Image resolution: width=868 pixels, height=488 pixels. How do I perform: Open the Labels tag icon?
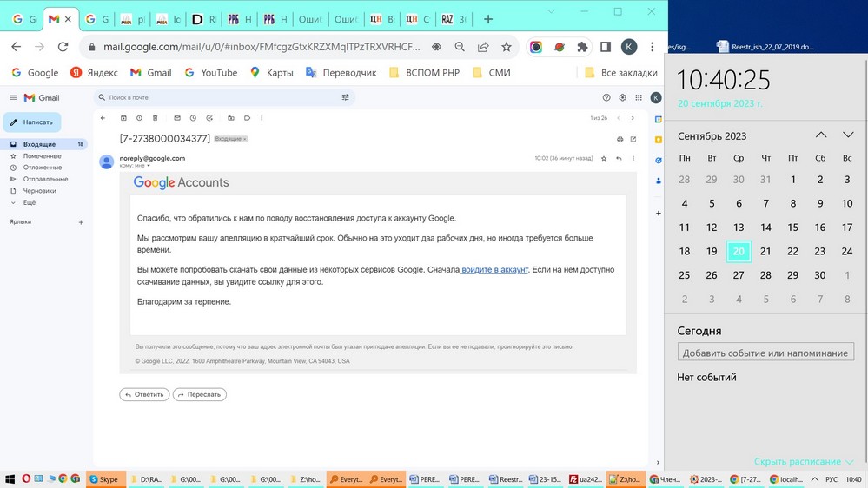(247, 118)
